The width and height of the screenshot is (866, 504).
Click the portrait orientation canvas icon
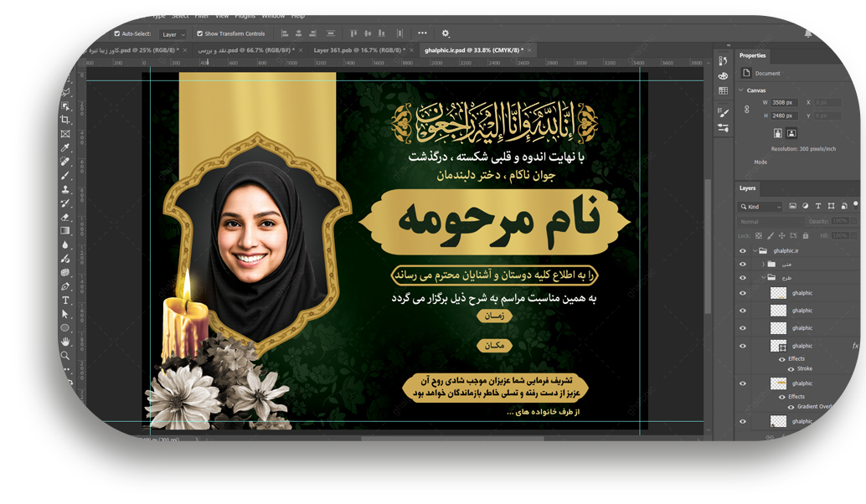click(777, 133)
